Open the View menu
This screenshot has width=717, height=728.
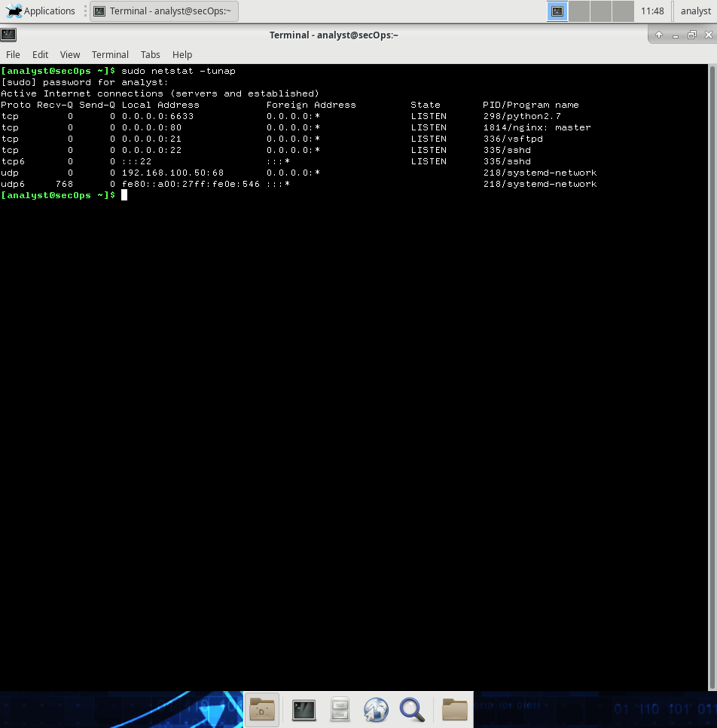(70, 55)
